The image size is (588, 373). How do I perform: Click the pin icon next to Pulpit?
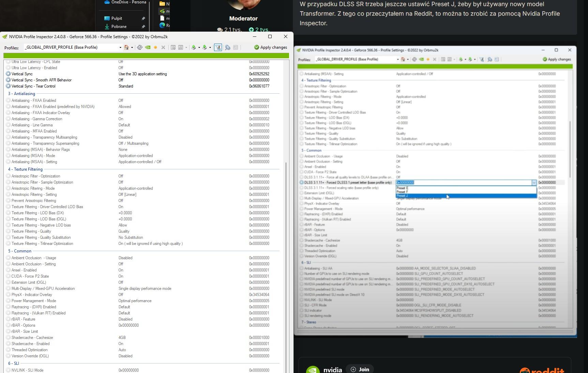pos(143,18)
